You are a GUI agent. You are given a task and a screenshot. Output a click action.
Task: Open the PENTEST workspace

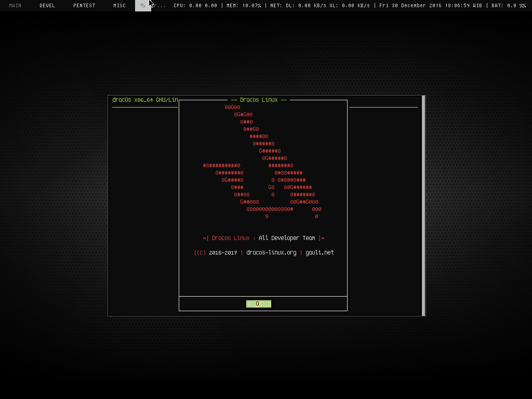(x=84, y=6)
